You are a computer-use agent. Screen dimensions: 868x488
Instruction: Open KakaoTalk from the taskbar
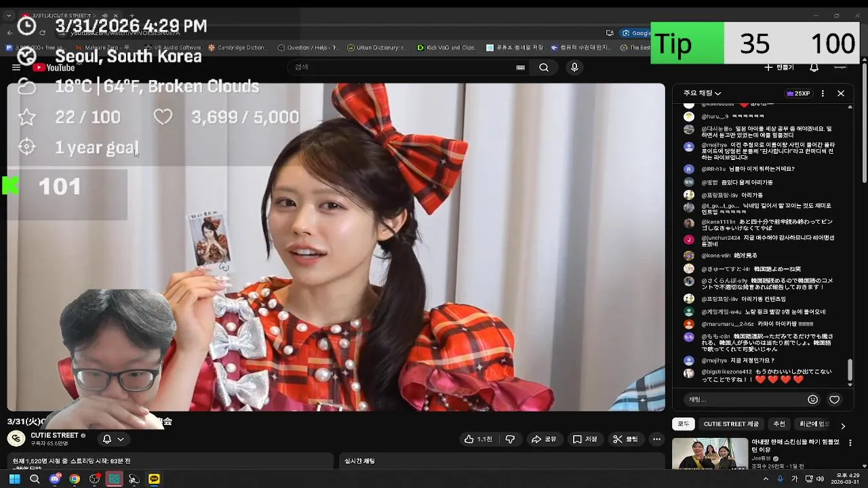[154, 479]
